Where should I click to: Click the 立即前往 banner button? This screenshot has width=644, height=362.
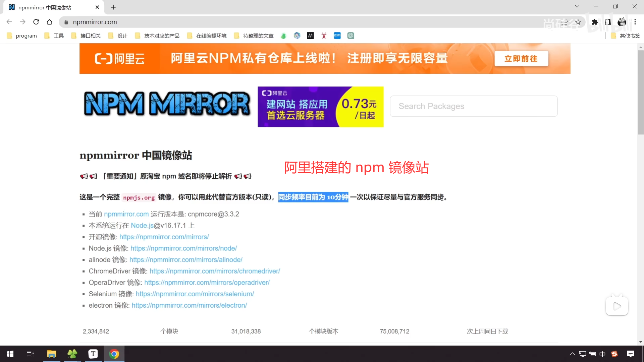click(521, 59)
